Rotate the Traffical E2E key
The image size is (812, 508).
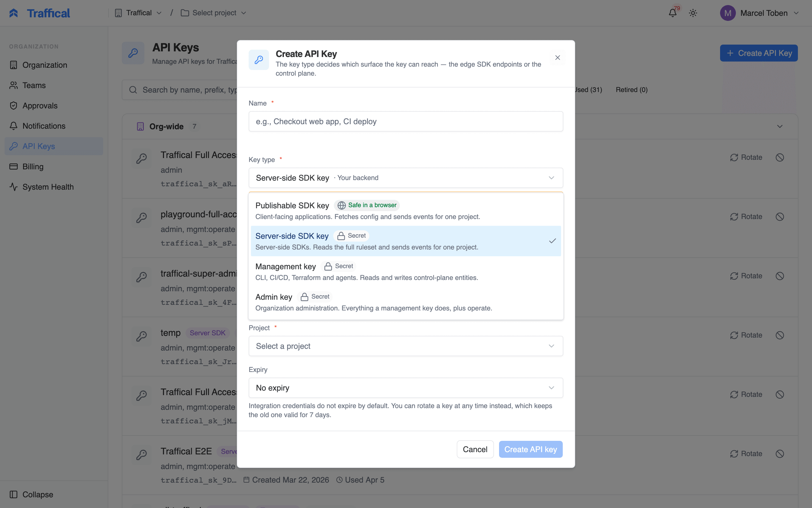pos(746,454)
